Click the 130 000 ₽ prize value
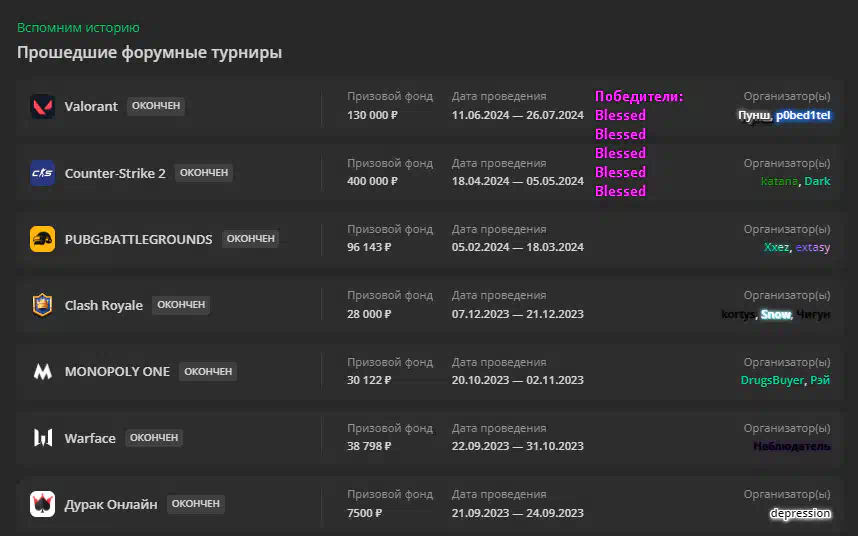Viewport: 858px width, 536px height. pyautogui.click(x=372, y=115)
